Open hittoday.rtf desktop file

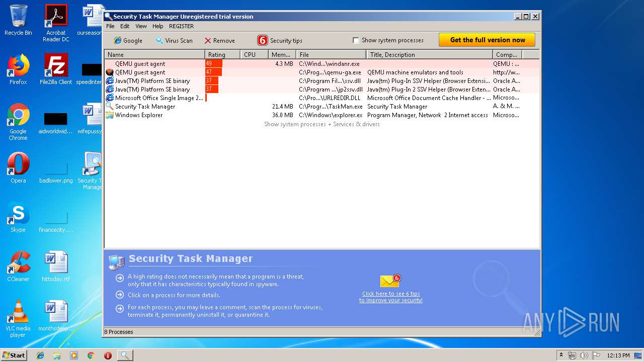point(56,266)
